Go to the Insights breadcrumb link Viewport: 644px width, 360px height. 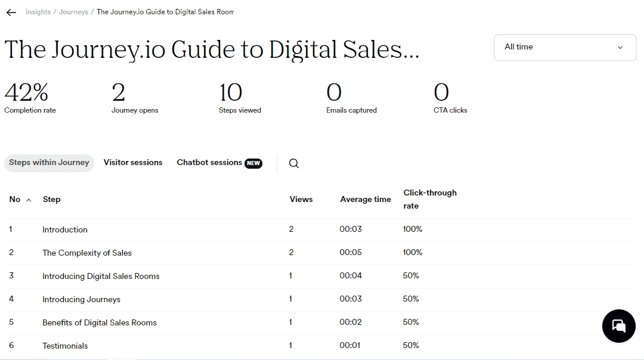point(38,12)
